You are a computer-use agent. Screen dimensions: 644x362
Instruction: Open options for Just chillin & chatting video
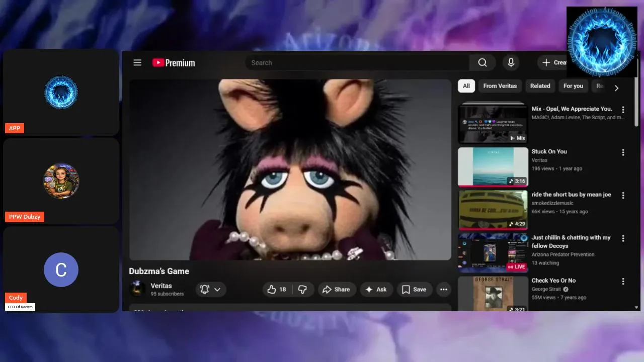pyautogui.click(x=623, y=238)
